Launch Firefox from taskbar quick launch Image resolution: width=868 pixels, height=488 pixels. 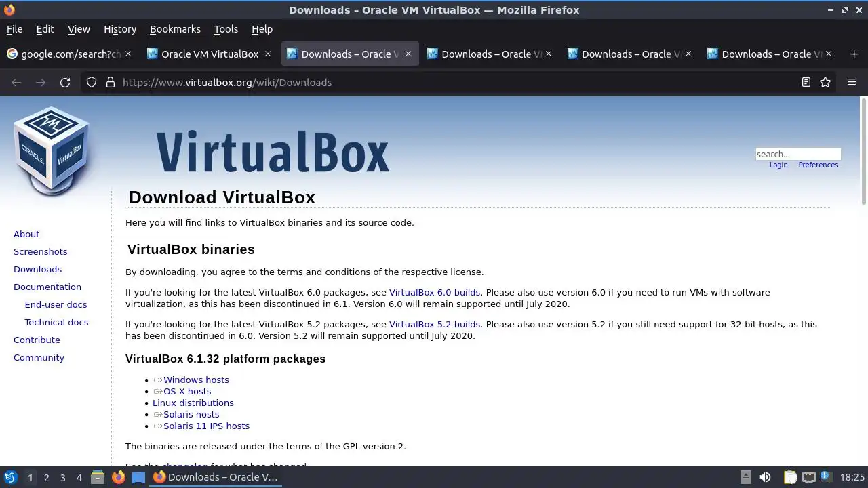[118, 477]
